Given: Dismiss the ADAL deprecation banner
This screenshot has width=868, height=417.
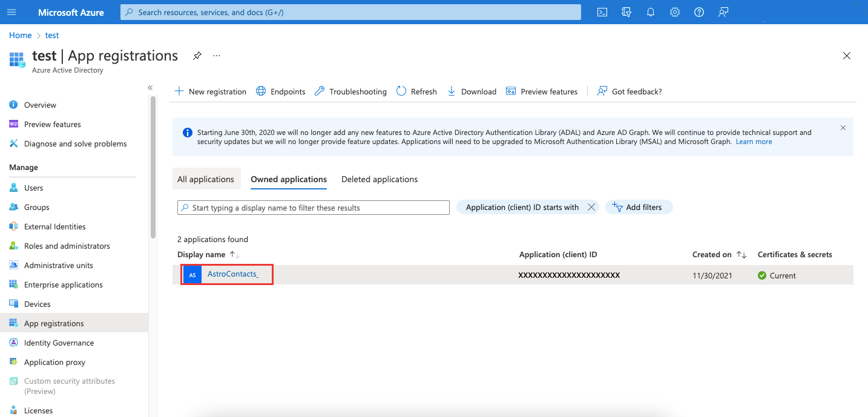Looking at the screenshot, I should (843, 128).
